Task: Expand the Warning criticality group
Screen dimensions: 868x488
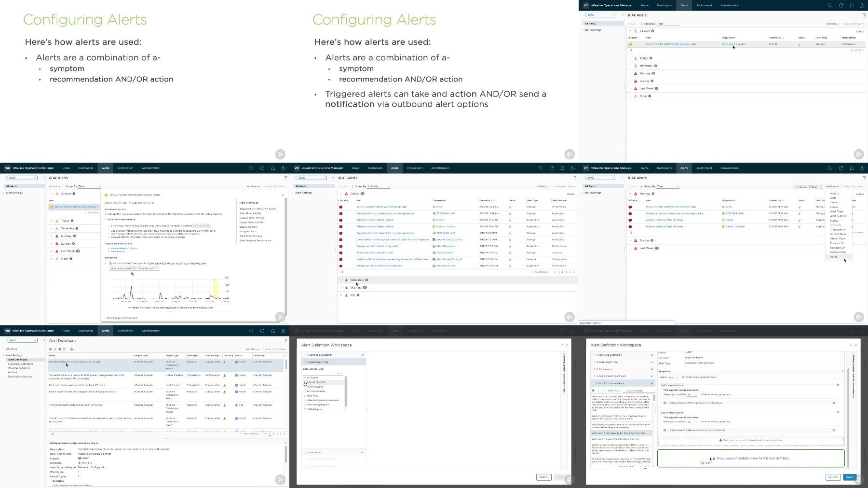Action: click(340, 288)
